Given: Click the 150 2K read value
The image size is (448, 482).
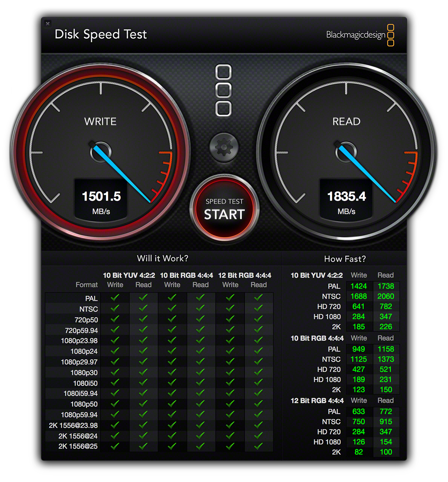Looking at the screenshot, I should pos(386,389).
